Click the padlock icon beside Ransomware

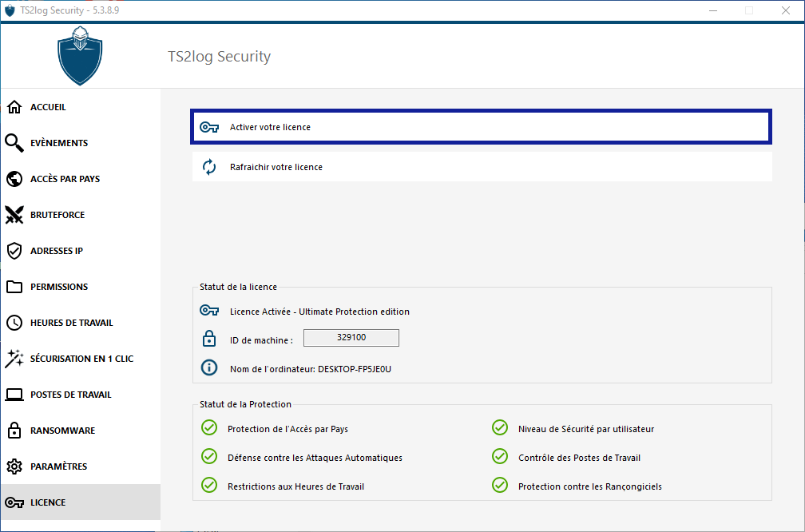pos(14,431)
